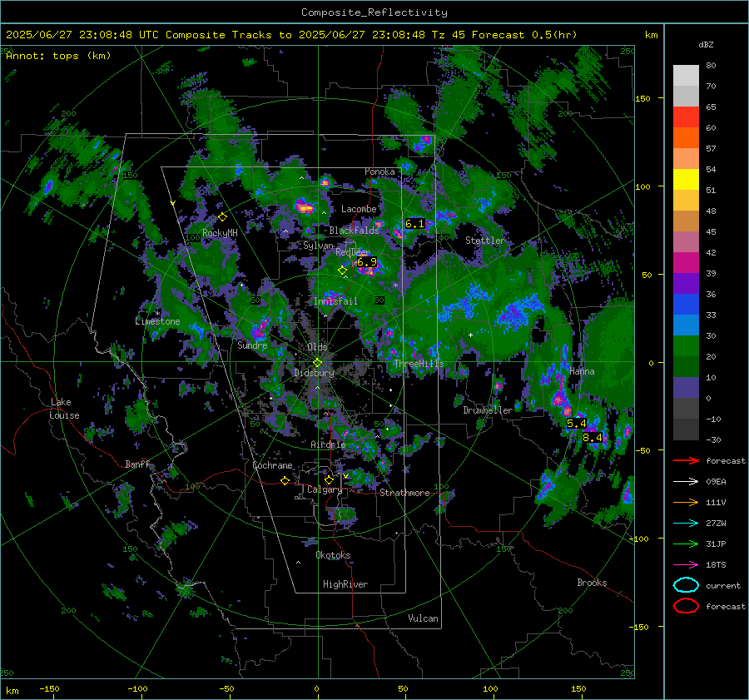The width and height of the screenshot is (749, 700).
Task: Click the Hanna city label
Action: 582,371
